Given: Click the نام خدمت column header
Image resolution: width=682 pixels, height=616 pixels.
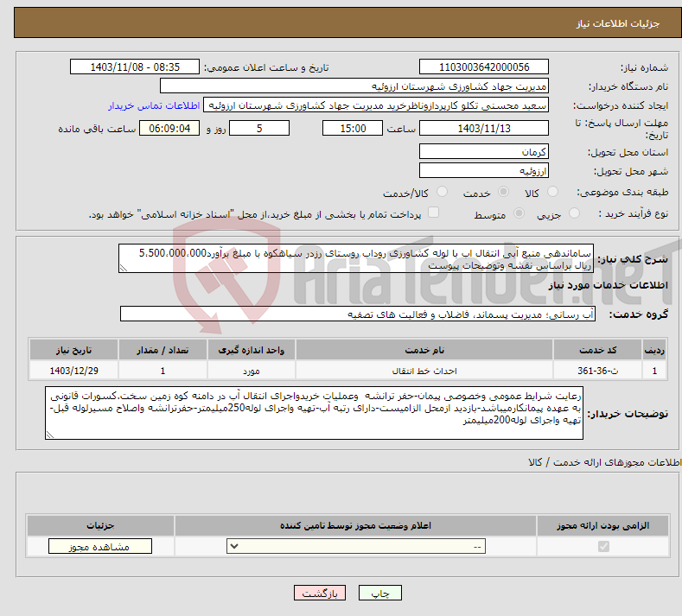Looking at the screenshot, I should click(x=424, y=350).
